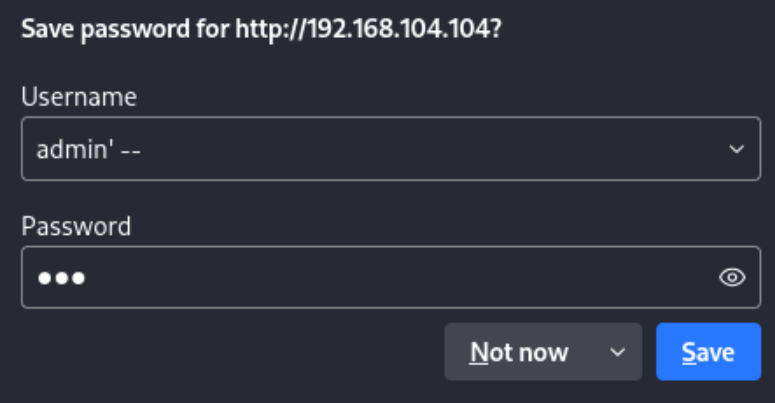The width and height of the screenshot is (775, 403).
Task: Toggle password visibility on
Action: tap(732, 278)
